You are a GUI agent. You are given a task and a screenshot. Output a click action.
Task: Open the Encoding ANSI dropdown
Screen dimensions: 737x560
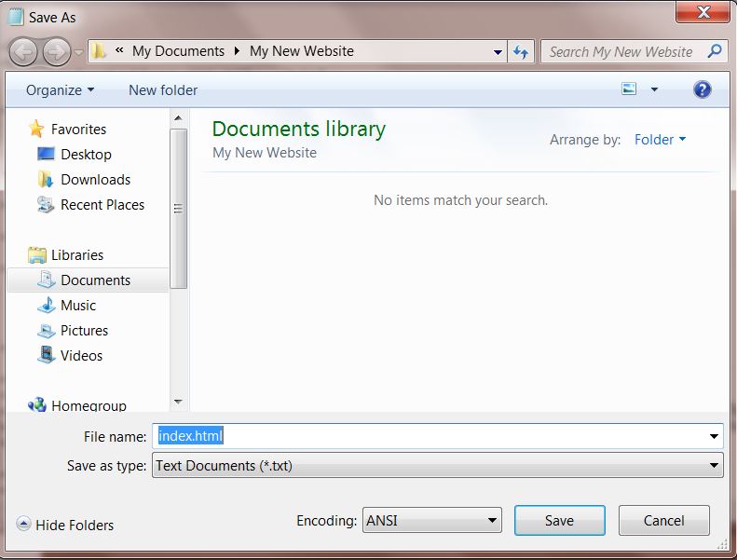coord(432,520)
